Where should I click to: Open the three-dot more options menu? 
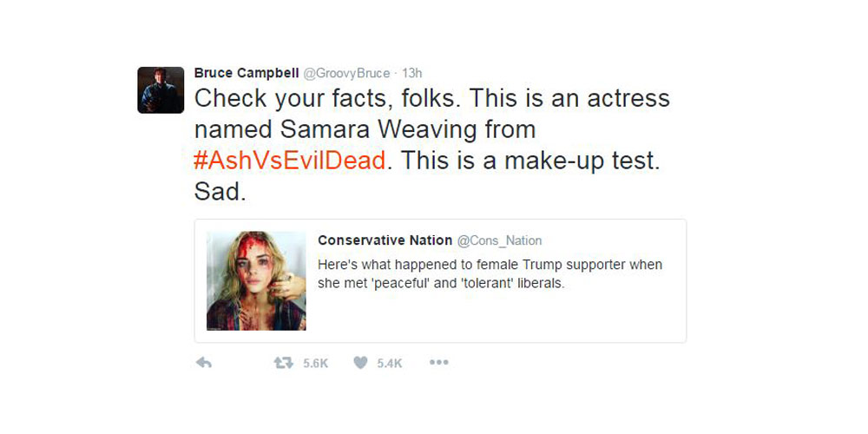[438, 363]
